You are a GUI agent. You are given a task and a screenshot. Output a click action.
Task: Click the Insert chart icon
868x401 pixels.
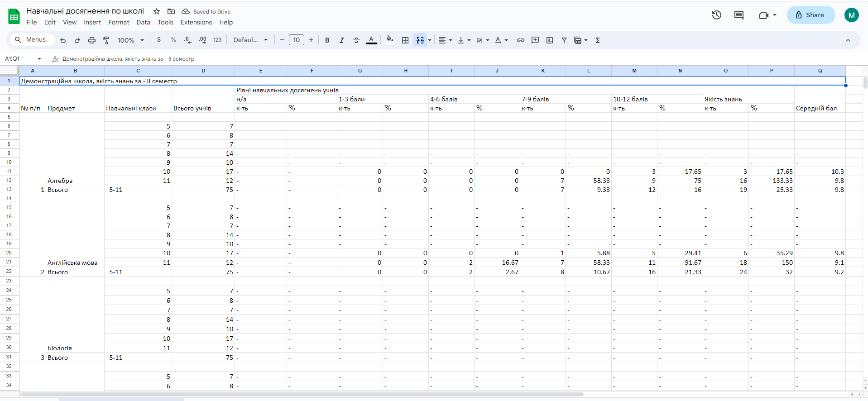click(x=550, y=40)
